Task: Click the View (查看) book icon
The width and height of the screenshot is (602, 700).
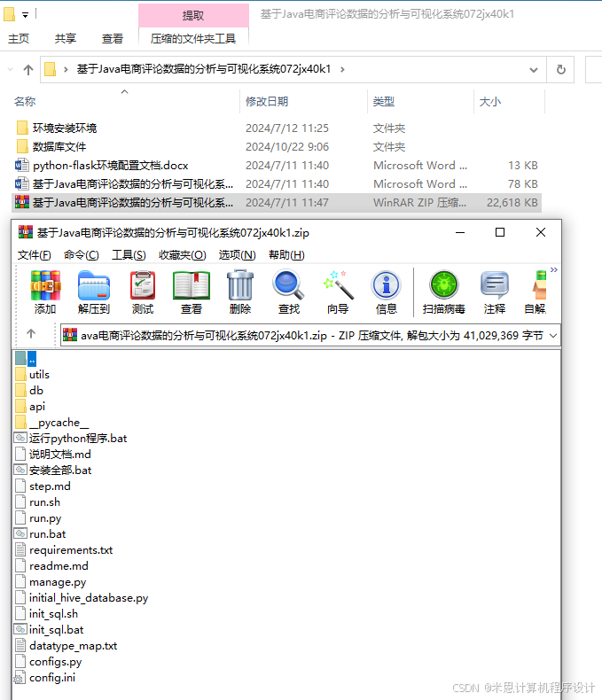Action: click(192, 292)
